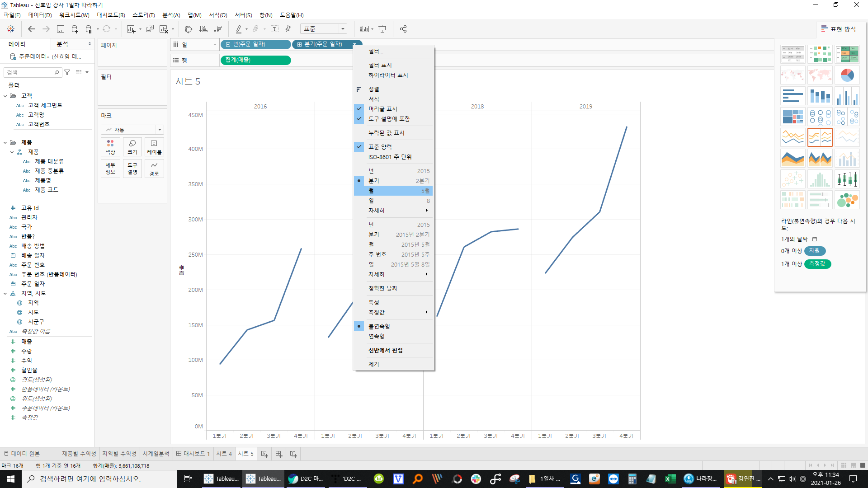
Task: Click the highlight pen toolbar icon
Action: tap(239, 29)
